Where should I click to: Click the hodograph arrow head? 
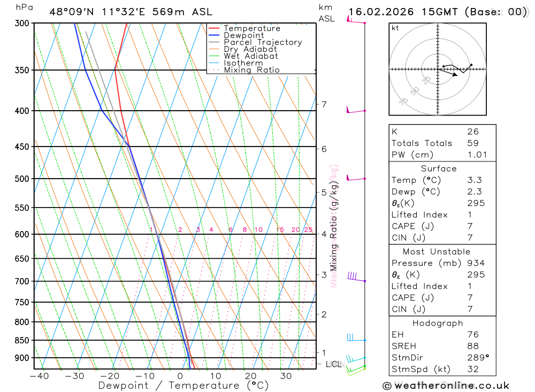click(x=455, y=75)
